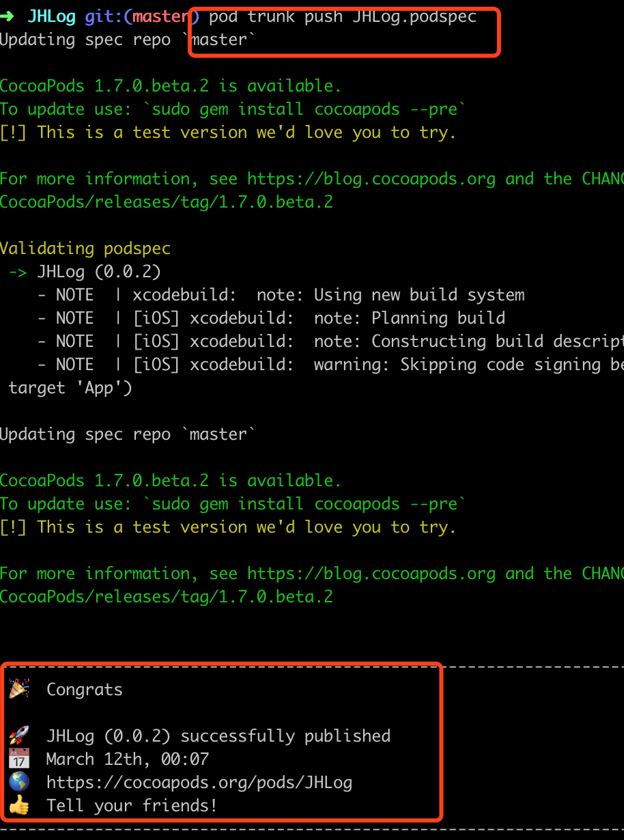This screenshot has width=624, height=840.
Task: Click the '-> JHLog (0.0.2)' line
Action: click(x=85, y=272)
